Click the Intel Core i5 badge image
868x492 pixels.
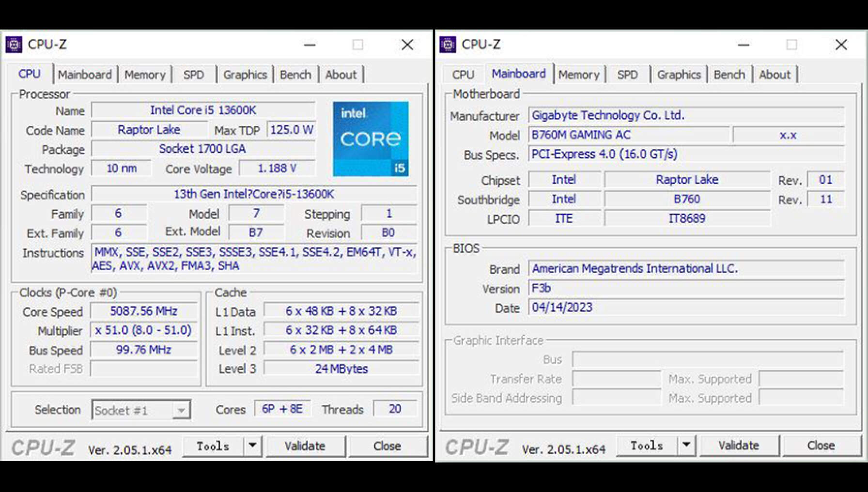click(371, 139)
